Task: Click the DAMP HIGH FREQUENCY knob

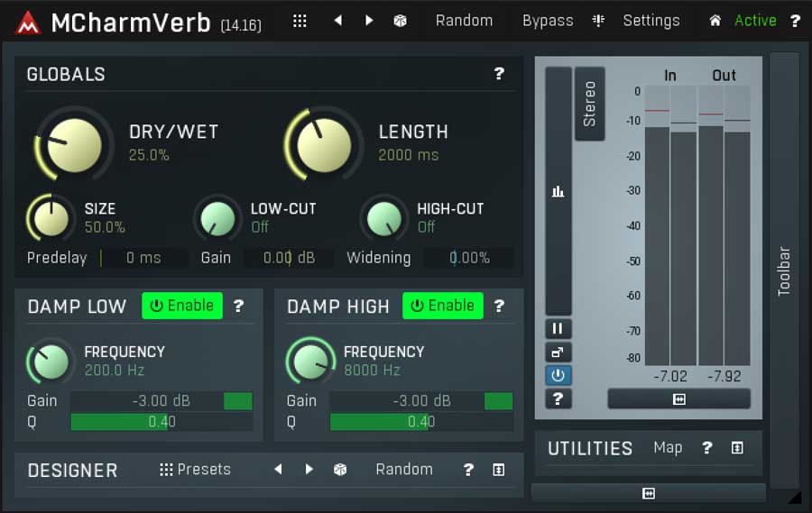Action: 310,361
